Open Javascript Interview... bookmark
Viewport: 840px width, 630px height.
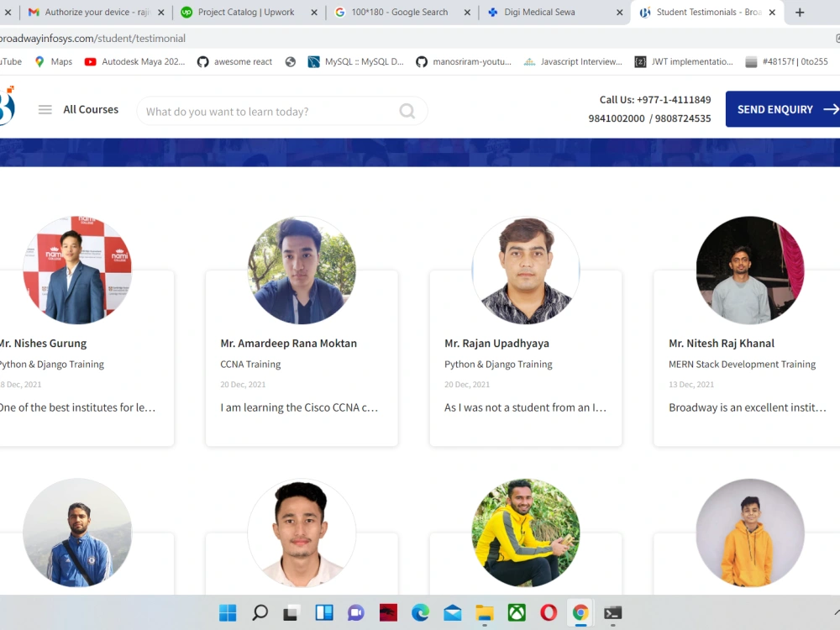tap(573, 61)
